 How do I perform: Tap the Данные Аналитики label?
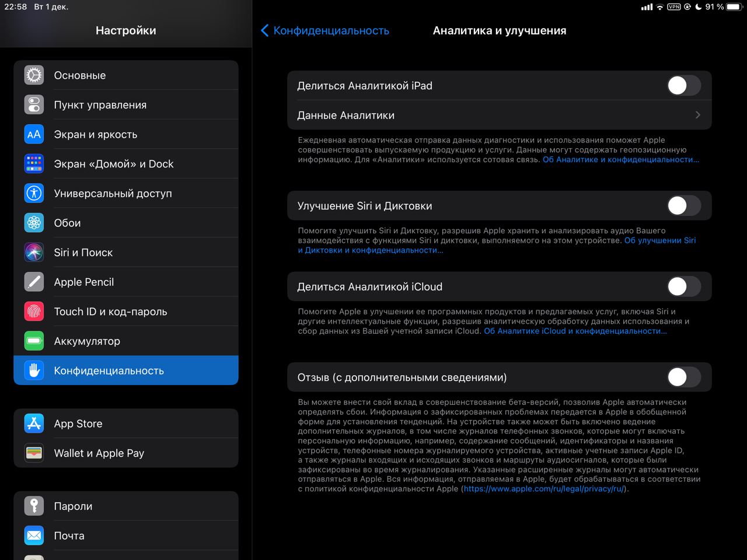[x=345, y=116]
